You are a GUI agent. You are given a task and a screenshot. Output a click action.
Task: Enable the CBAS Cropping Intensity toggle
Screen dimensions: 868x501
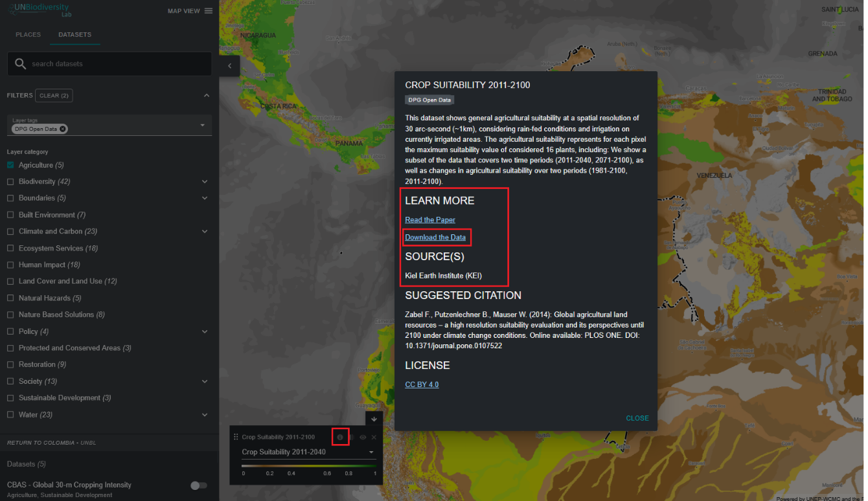point(199,485)
